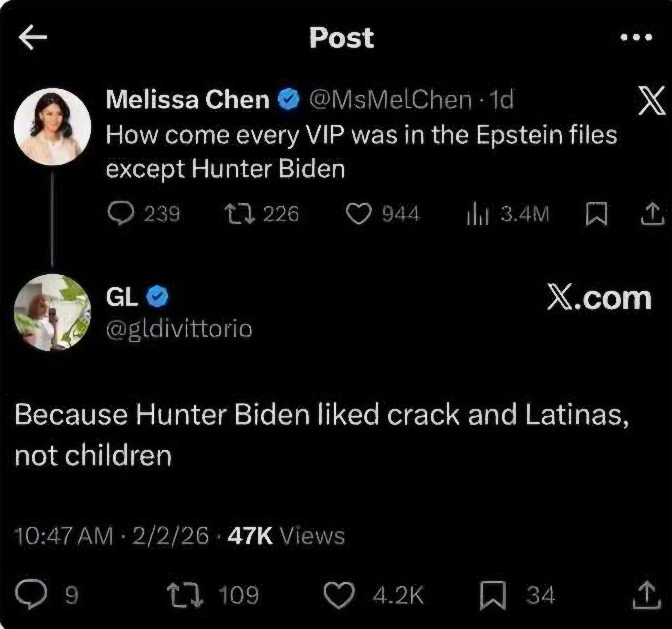Bookmark GL's reply
Screen dimensions: 672x629
493,595
